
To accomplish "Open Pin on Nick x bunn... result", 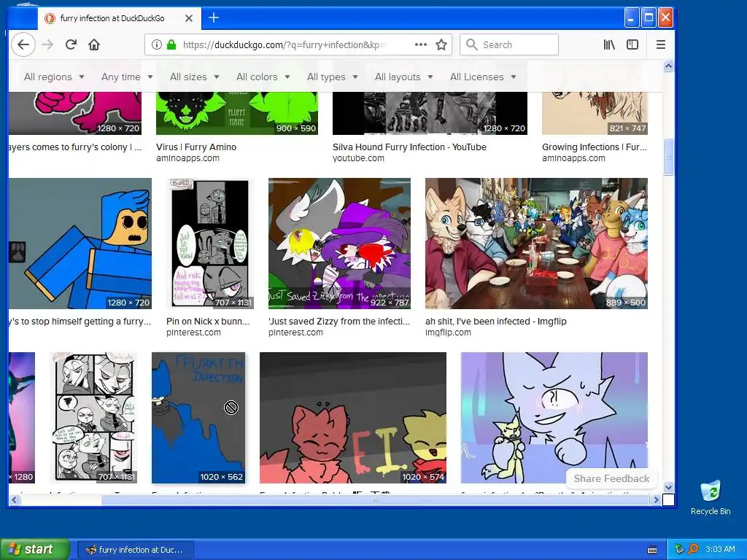I will click(208, 322).
